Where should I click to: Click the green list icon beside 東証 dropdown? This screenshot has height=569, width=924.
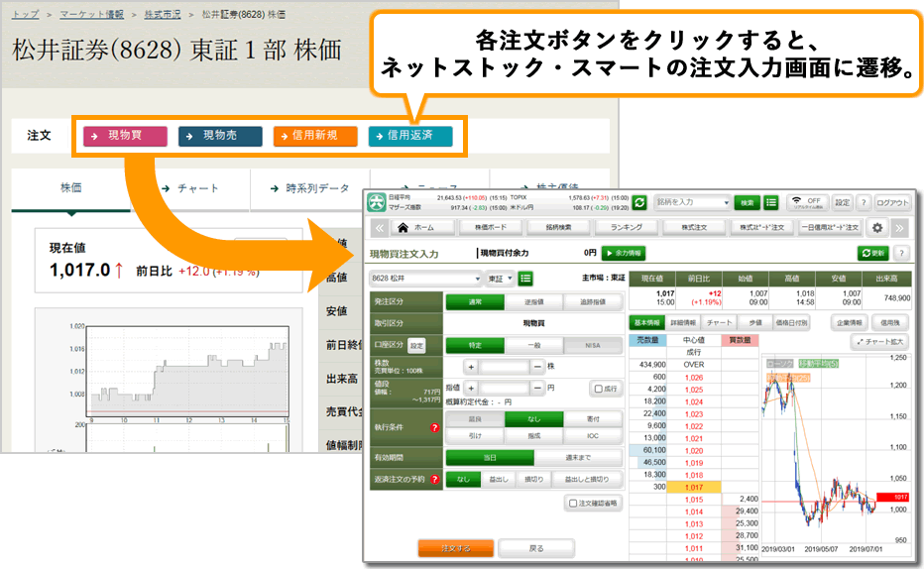click(x=525, y=278)
